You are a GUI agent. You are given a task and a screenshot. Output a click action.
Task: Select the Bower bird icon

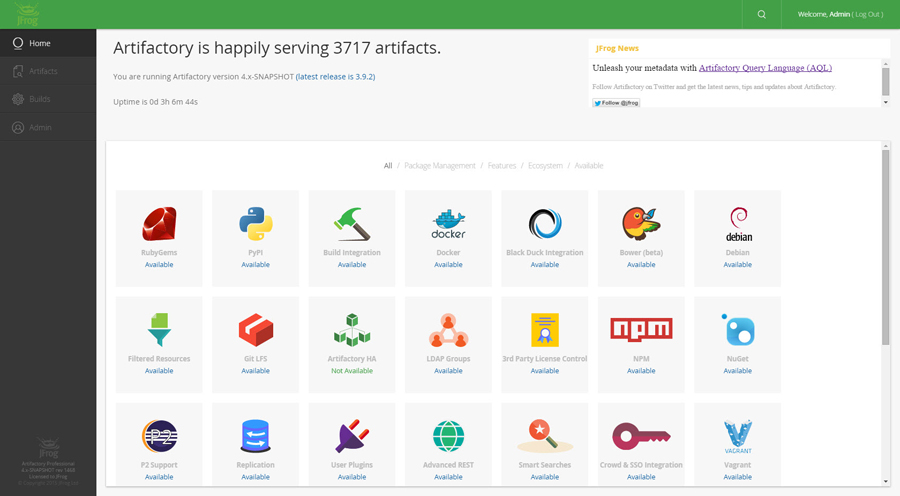pyautogui.click(x=641, y=224)
